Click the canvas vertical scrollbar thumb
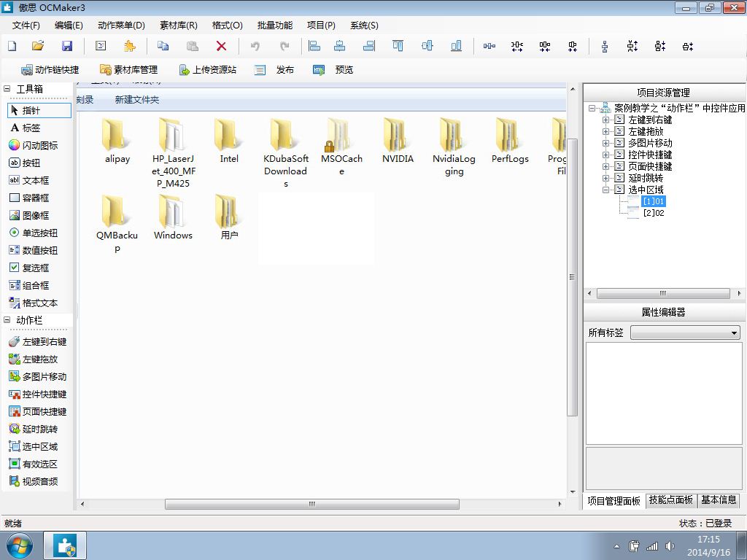Screen dimensions: 747x560 [x=572, y=277]
